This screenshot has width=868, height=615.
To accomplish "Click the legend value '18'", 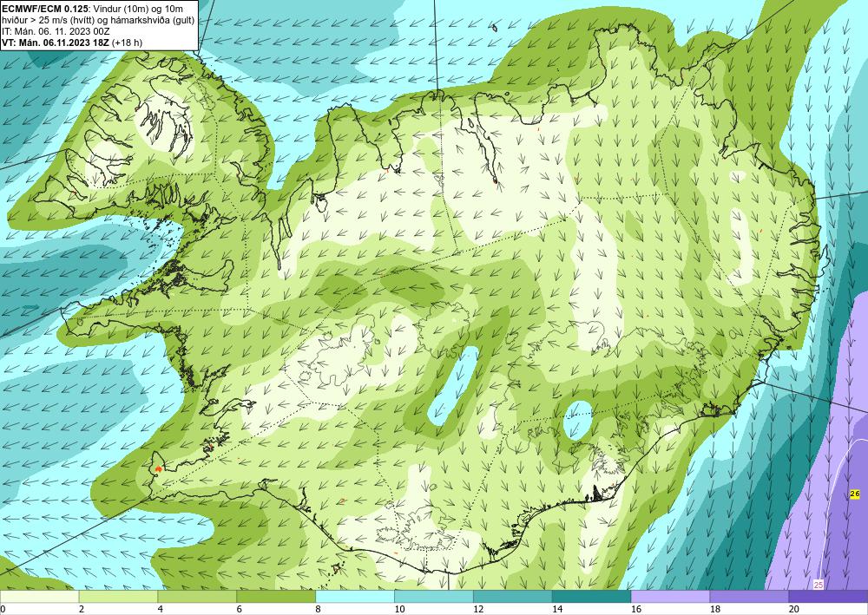I will 714,609.
